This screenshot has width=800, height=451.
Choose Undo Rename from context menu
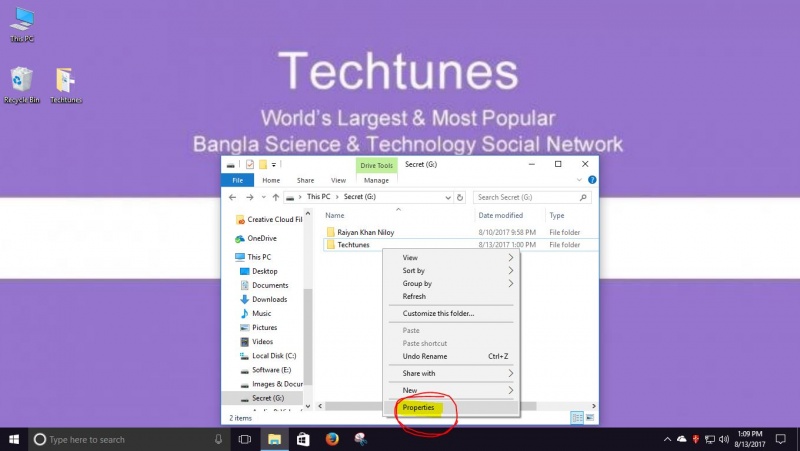click(x=452, y=356)
